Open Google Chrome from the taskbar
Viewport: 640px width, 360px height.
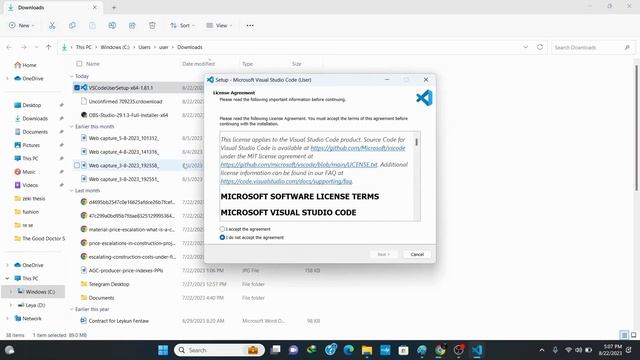coord(440,350)
